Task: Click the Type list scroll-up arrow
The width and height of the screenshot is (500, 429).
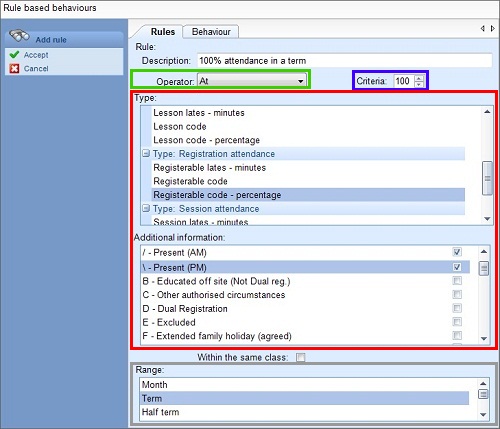Action: click(487, 112)
